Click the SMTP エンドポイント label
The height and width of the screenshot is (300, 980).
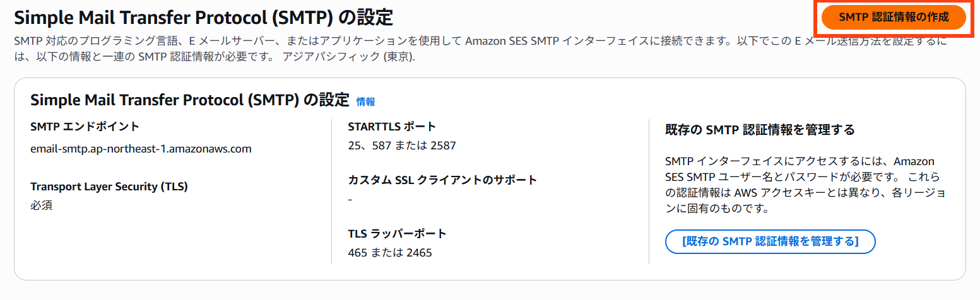[x=85, y=127]
